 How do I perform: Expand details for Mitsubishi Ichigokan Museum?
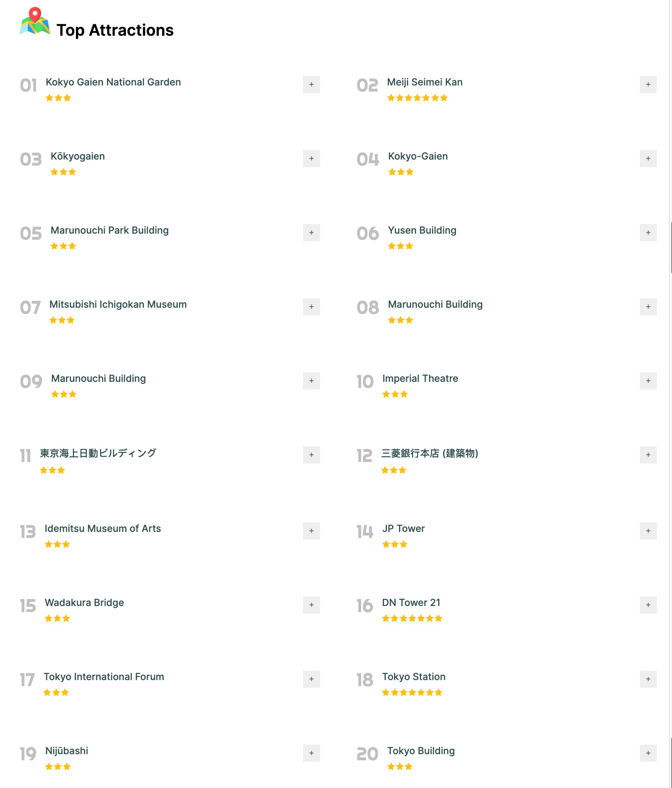click(311, 307)
